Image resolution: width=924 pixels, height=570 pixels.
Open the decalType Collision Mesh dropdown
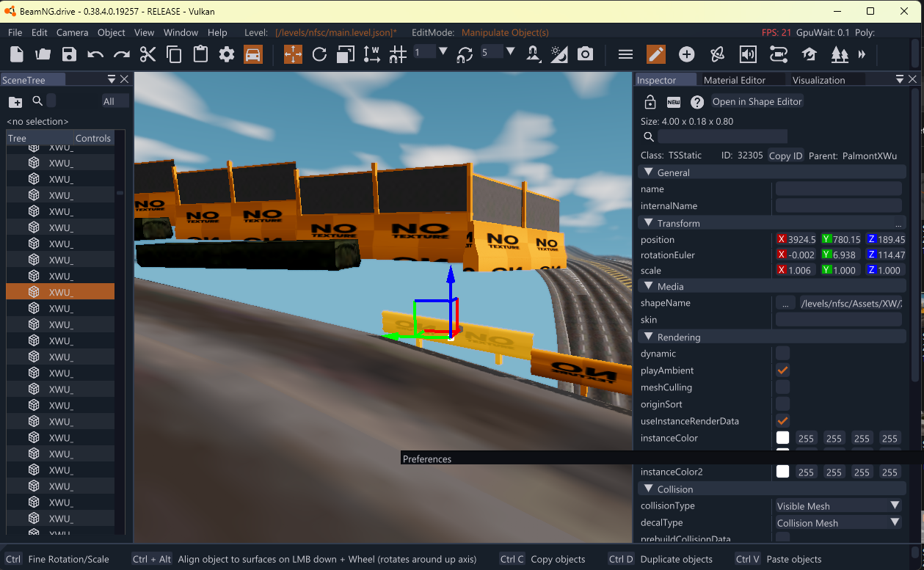click(x=839, y=522)
